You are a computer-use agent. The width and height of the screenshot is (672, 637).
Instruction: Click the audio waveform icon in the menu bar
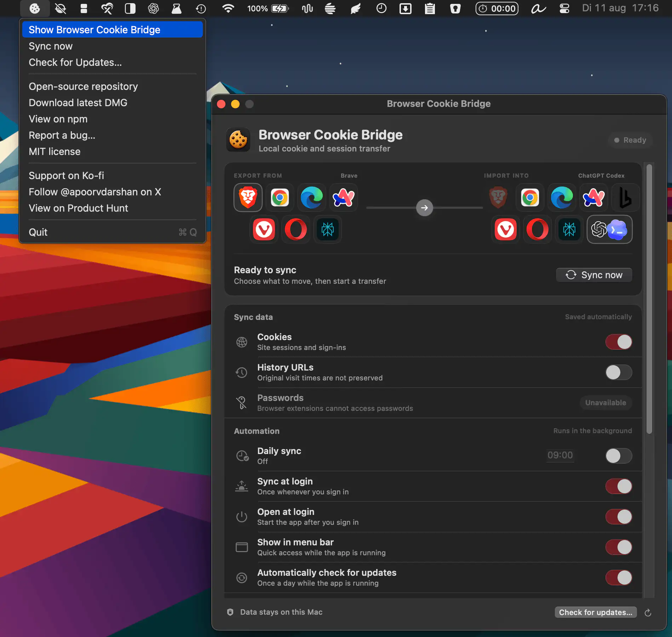307,8
